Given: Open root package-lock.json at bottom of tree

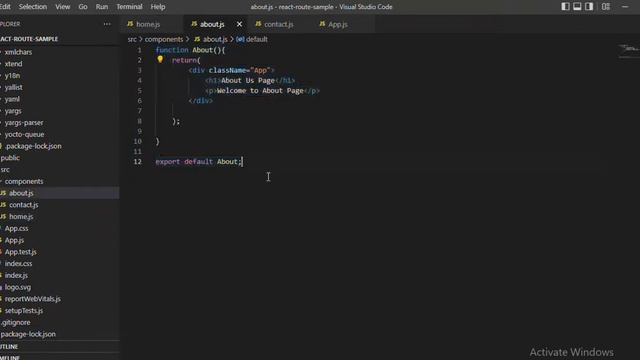Looking at the screenshot, I should coord(28,334).
